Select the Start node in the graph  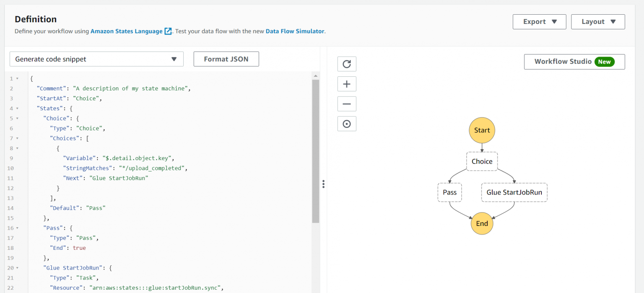point(481,130)
